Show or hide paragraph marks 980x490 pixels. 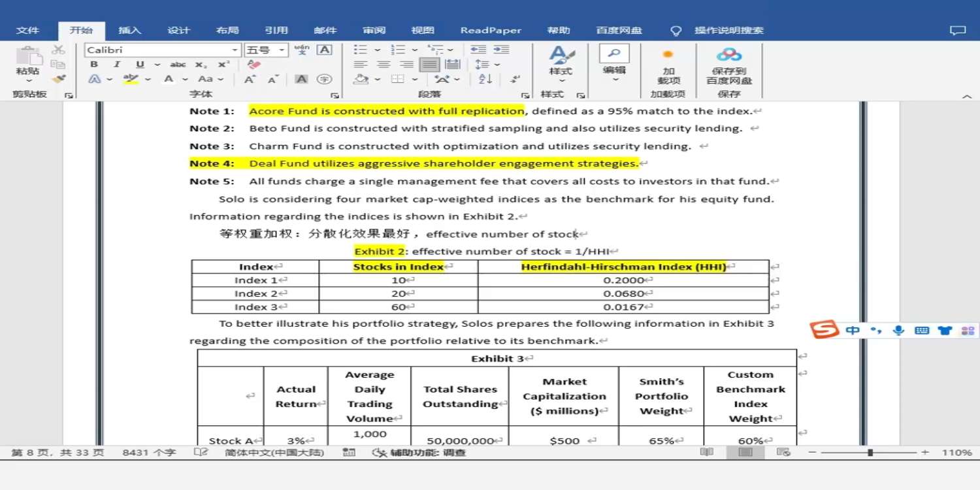coord(515,79)
